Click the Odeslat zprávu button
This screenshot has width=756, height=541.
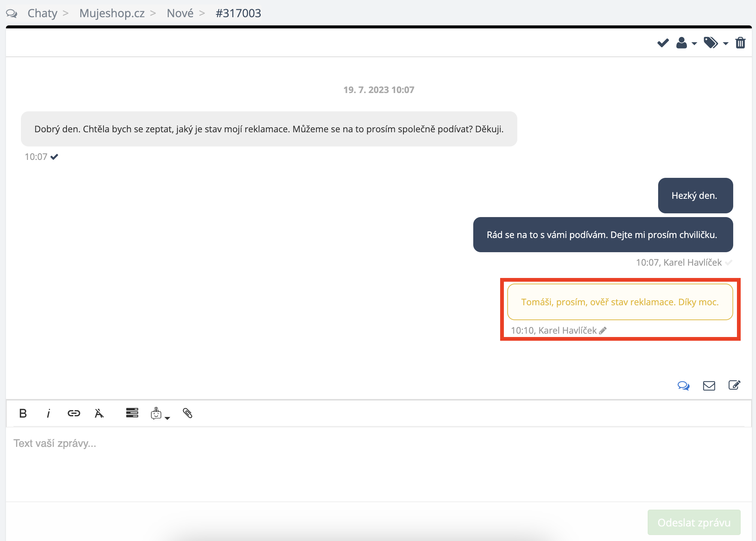point(694,522)
